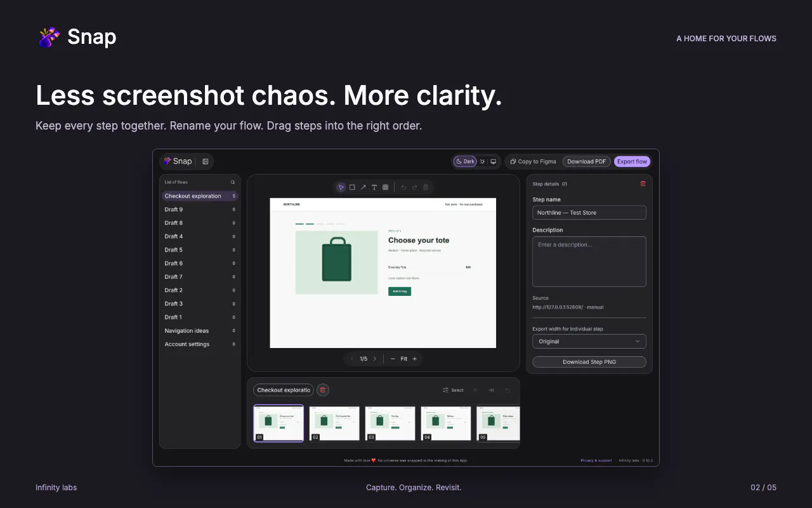The width and height of the screenshot is (812, 508).
Task: Select step thumbnail 02
Action: [x=334, y=424]
